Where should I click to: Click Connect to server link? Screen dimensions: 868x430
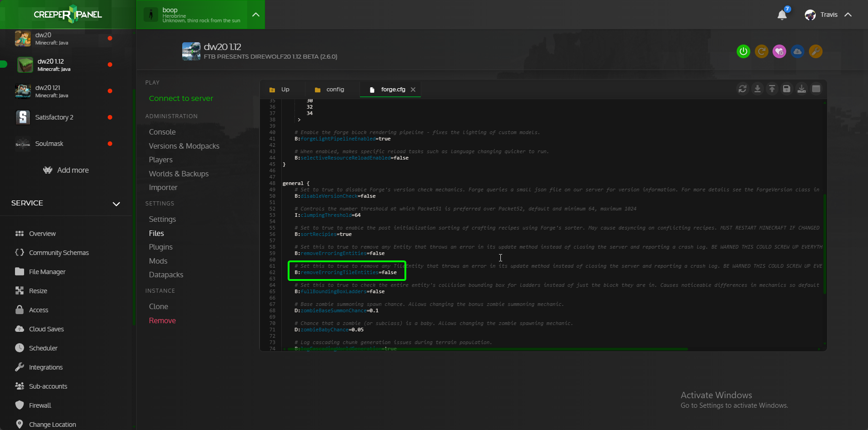181,98
